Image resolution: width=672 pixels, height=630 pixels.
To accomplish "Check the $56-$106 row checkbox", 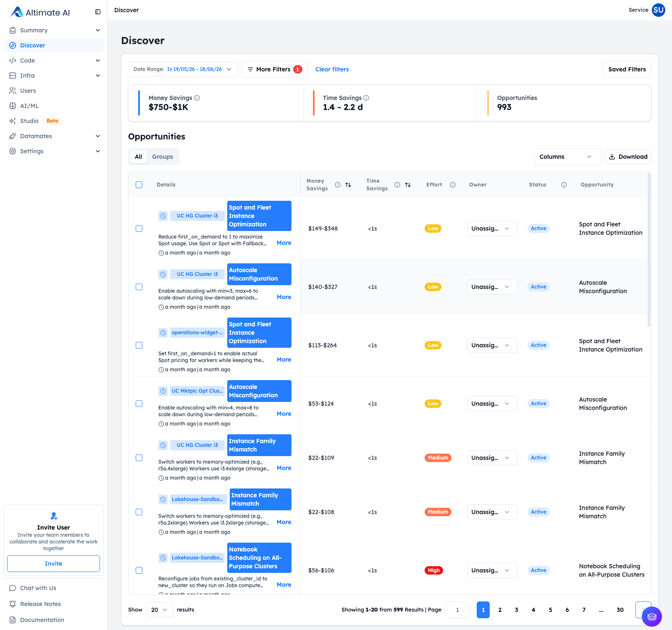I will click(139, 570).
